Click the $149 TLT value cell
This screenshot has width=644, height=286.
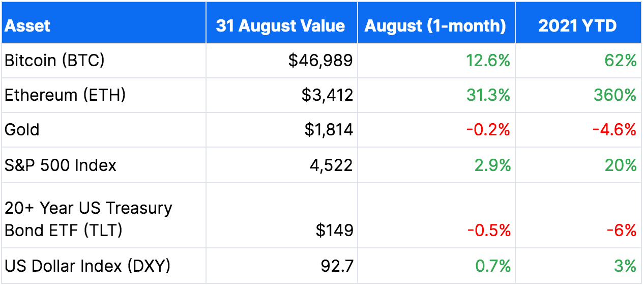pyautogui.click(x=282, y=215)
